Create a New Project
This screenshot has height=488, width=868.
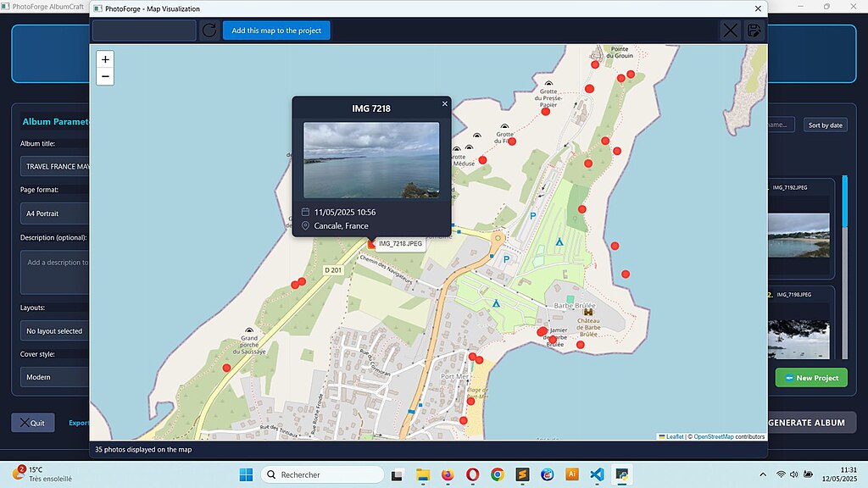[x=811, y=378]
